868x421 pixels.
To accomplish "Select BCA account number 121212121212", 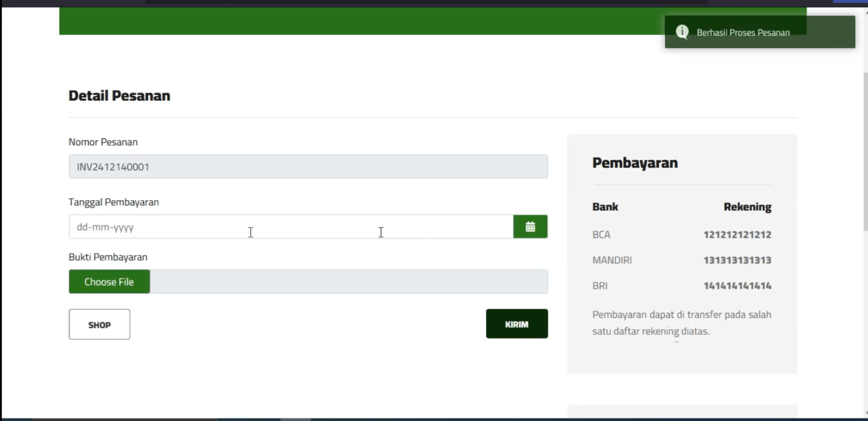I will (737, 235).
